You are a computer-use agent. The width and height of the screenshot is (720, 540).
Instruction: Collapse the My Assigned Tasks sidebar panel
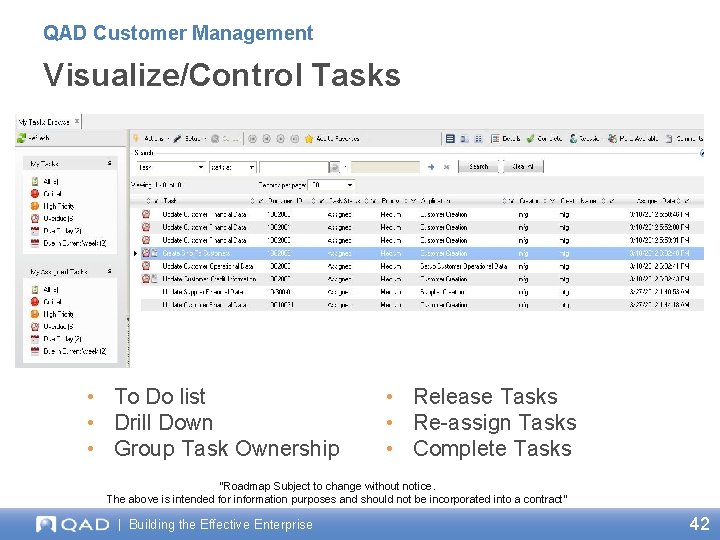tap(109, 271)
